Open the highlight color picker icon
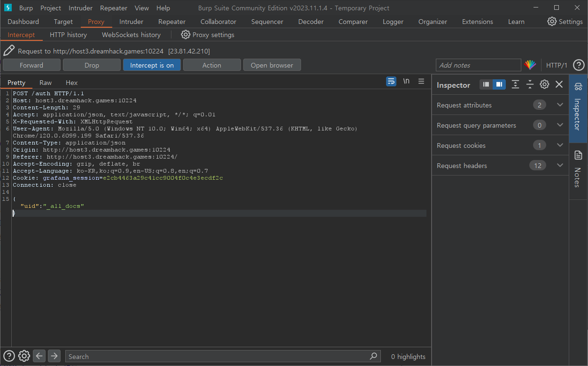This screenshot has height=366, width=588. click(x=530, y=65)
